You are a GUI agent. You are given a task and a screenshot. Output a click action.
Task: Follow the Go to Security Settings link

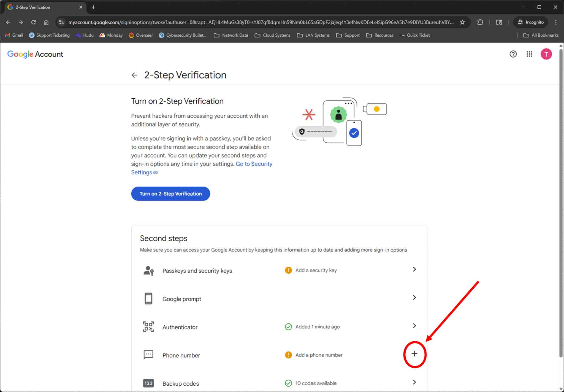254,164
